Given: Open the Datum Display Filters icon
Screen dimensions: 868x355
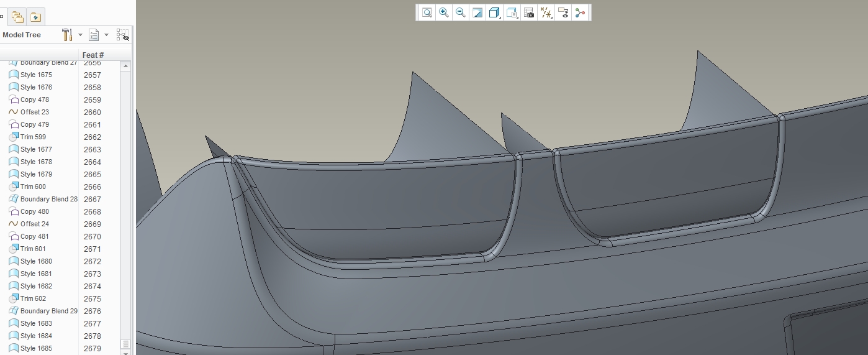Looking at the screenshot, I should point(546,12).
